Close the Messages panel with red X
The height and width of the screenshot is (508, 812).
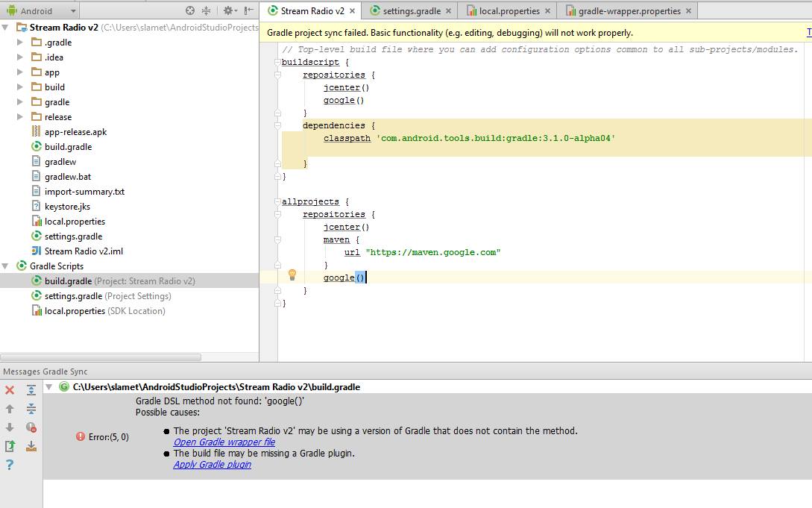tap(10, 390)
